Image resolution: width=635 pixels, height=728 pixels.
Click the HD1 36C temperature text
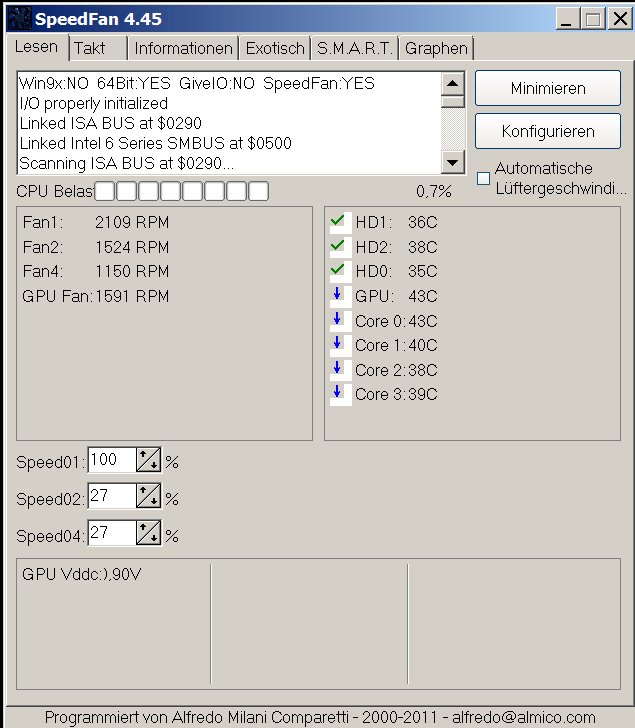[x=396, y=222]
